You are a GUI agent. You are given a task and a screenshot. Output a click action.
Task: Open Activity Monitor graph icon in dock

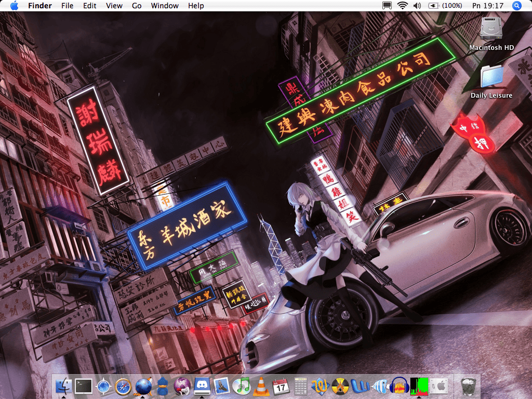(418, 386)
